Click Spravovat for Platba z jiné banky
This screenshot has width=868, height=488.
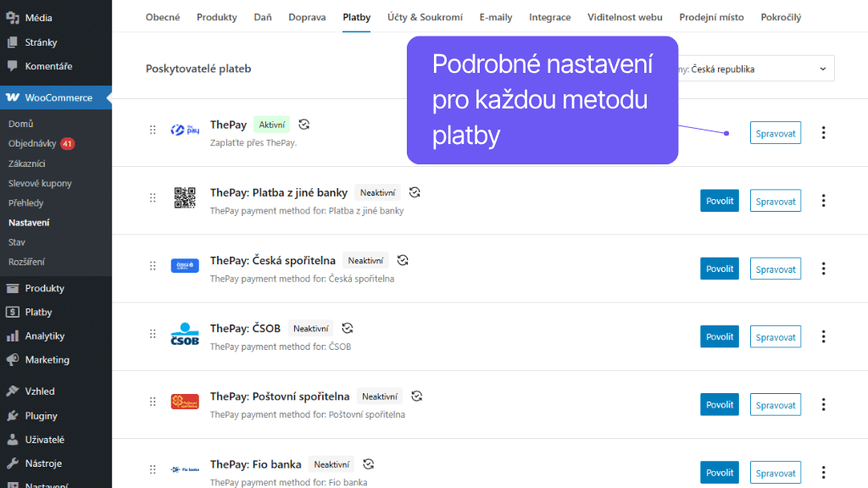pyautogui.click(x=776, y=201)
